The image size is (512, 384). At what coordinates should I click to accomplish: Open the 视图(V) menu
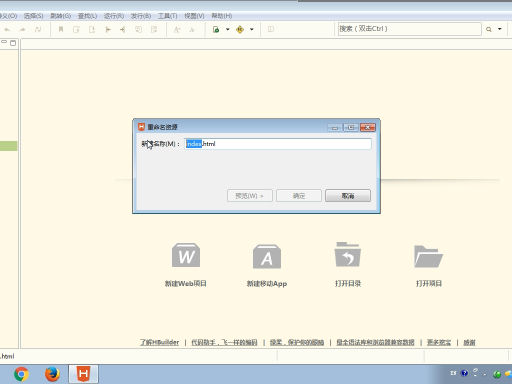click(x=194, y=16)
